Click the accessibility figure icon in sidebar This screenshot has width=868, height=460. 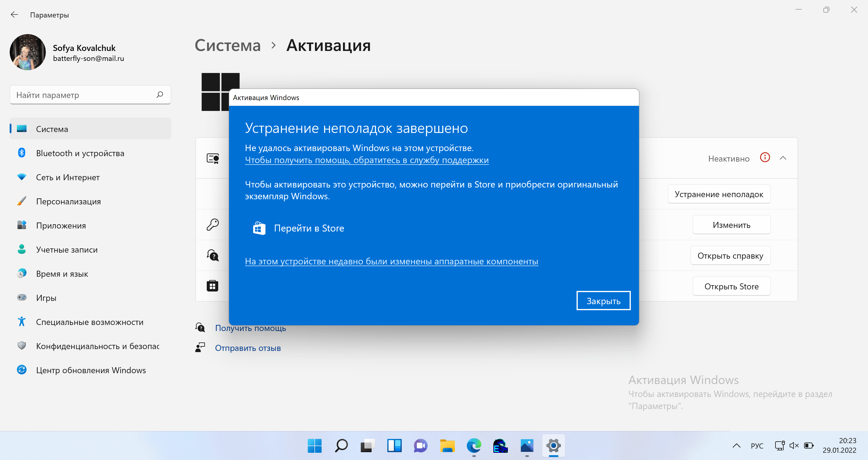pos(22,322)
